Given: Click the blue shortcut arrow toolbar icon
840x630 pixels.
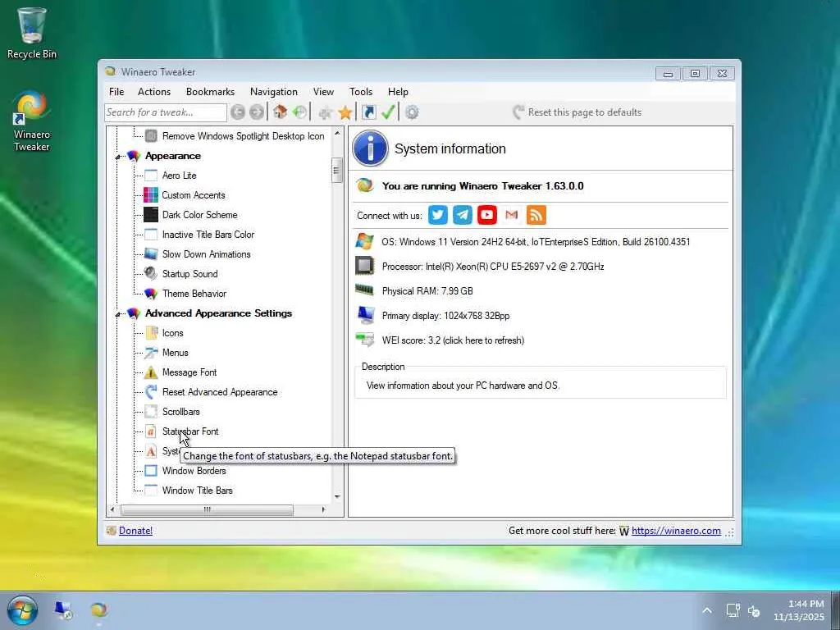Looking at the screenshot, I should (x=368, y=112).
